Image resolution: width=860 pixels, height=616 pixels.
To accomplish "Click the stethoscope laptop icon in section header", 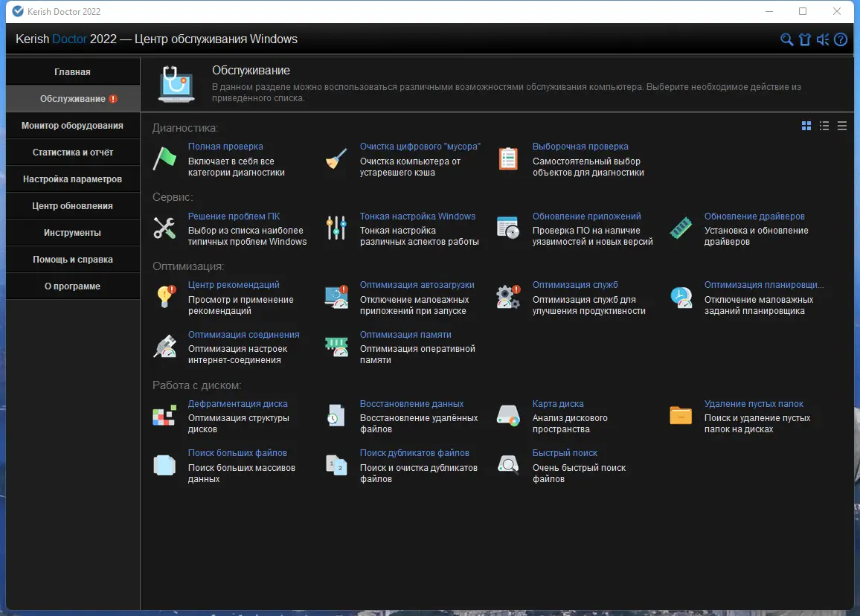I will click(176, 84).
